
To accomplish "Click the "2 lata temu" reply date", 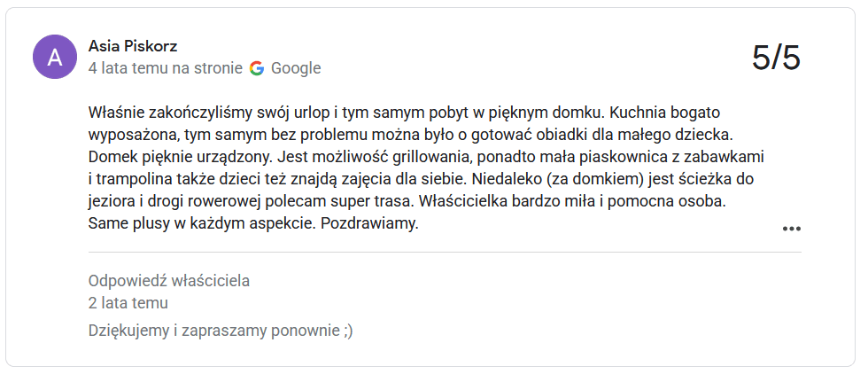I will point(128,303).
